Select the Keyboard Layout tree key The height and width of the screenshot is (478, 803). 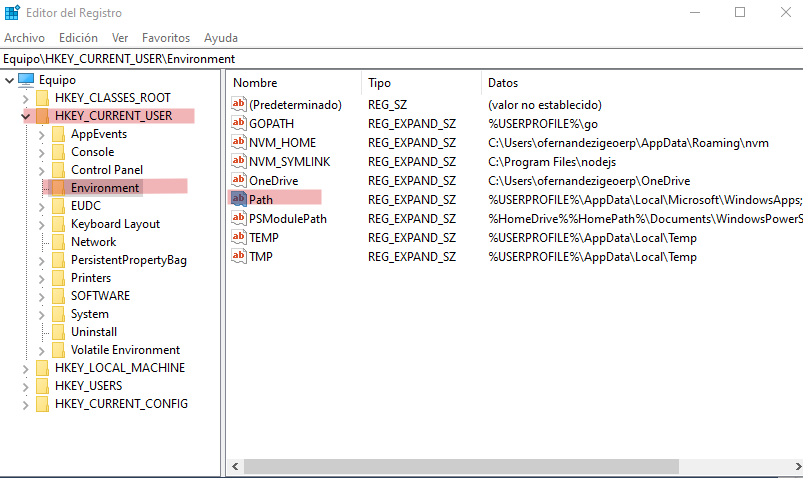[x=115, y=224]
